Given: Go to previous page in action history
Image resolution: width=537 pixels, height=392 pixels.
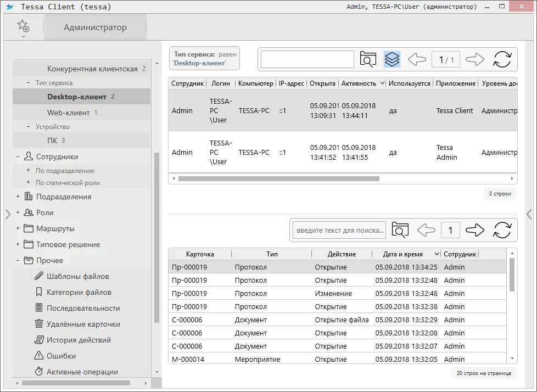Looking at the screenshot, I should pos(426,230).
